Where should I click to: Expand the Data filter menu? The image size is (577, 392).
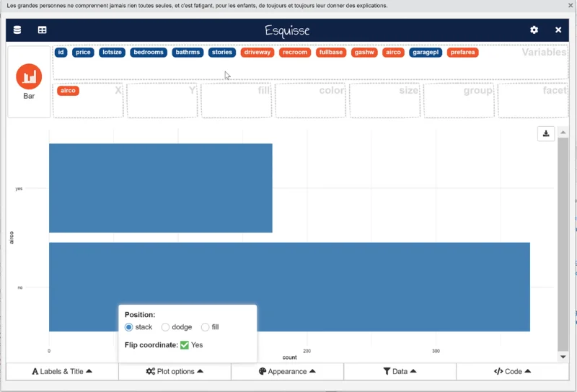400,371
